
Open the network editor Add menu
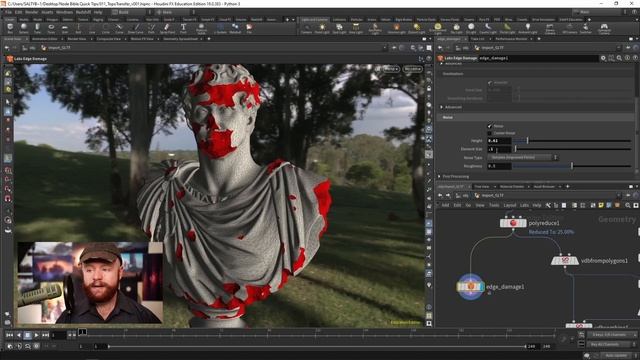(x=445, y=205)
